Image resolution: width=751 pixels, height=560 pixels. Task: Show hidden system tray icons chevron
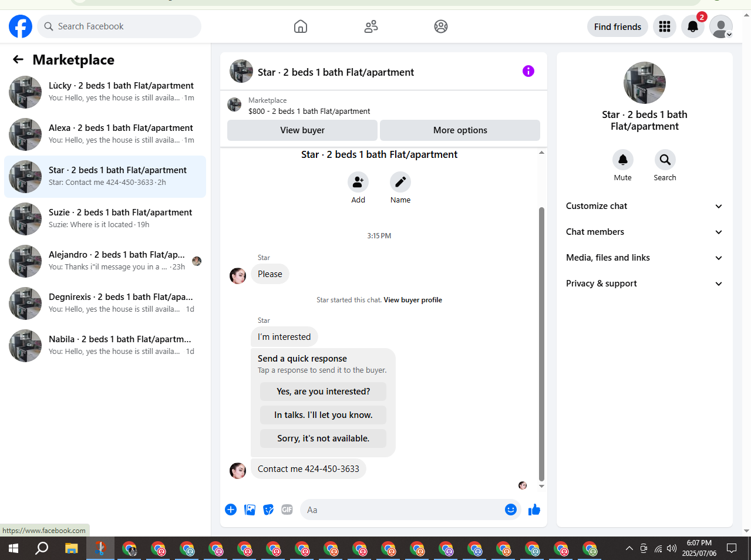pos(629,549)
